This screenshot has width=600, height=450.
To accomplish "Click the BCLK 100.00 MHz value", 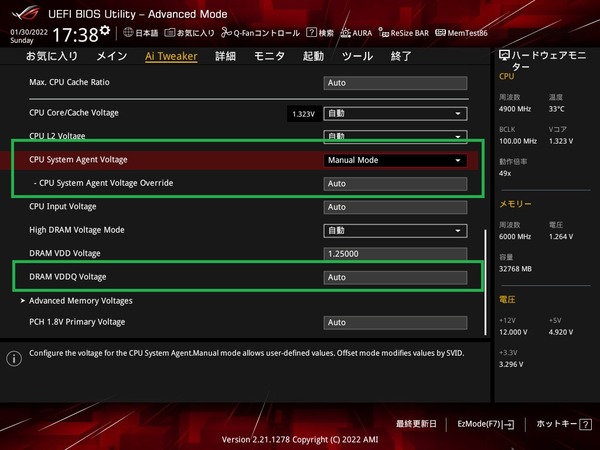I will click(x=518, y=141).
